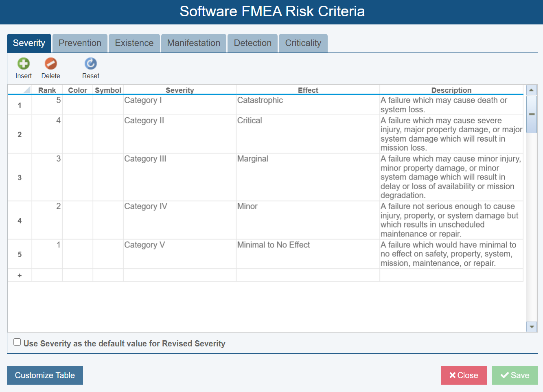Viewport: 543px width, 392px height.
Task: Enable Use Severity as default Revised Severity
Action: [17, 342]
